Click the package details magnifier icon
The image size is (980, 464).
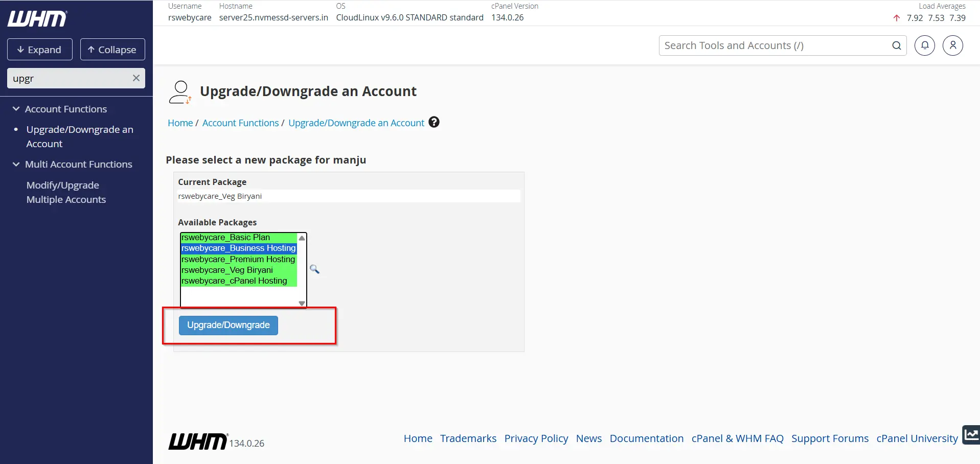pyautogui.click(x=314, y=269)
